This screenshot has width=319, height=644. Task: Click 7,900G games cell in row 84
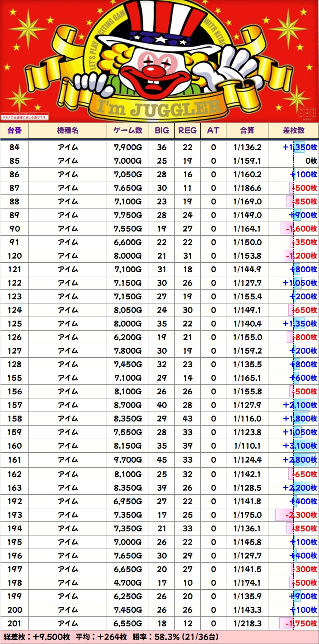(x=128, y=147)
